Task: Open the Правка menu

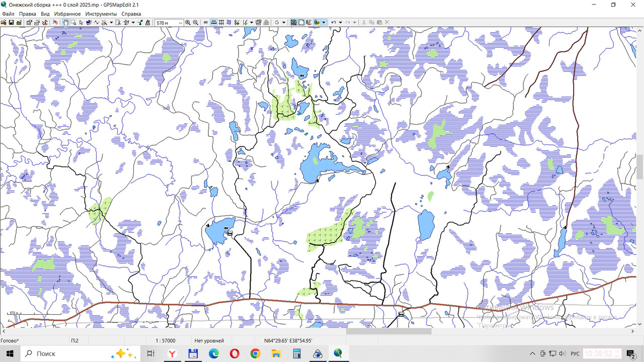Action: pyautogui.click(x=28, y=14)
